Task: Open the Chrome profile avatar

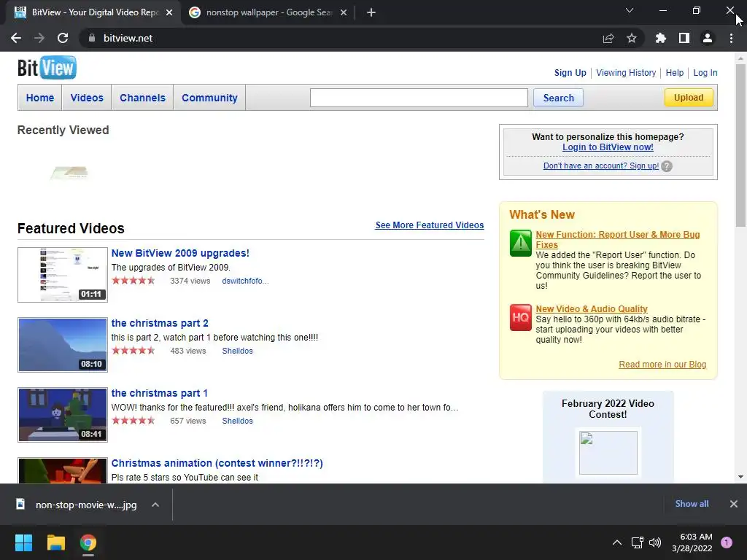Action: [708, 38]
